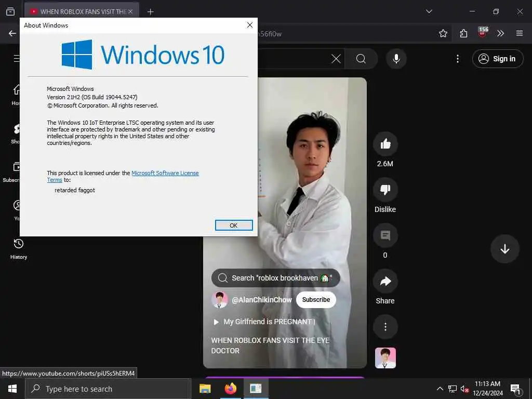Click the YouTube search magnifier button

click(361, 59)
